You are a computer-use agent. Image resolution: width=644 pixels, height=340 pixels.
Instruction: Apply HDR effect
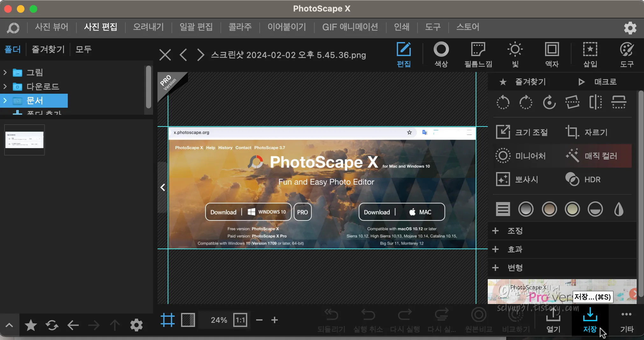click(583, 179)
